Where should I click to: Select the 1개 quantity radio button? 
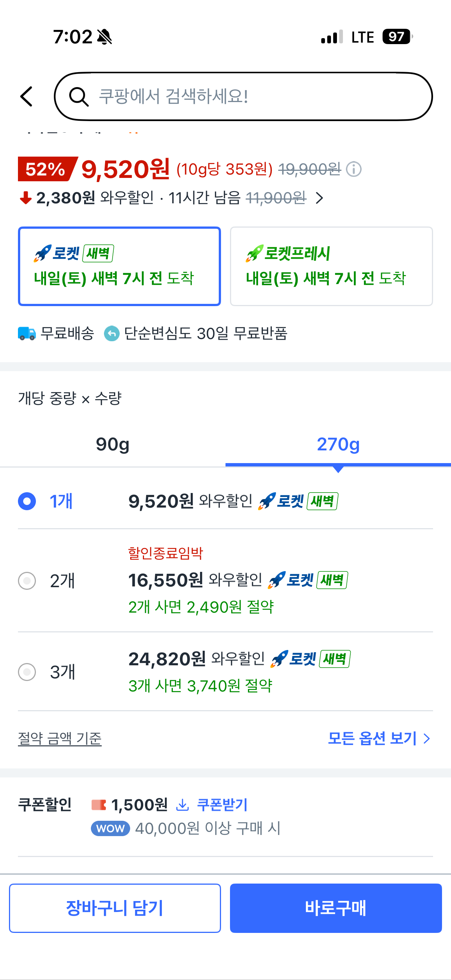[27, 501]
